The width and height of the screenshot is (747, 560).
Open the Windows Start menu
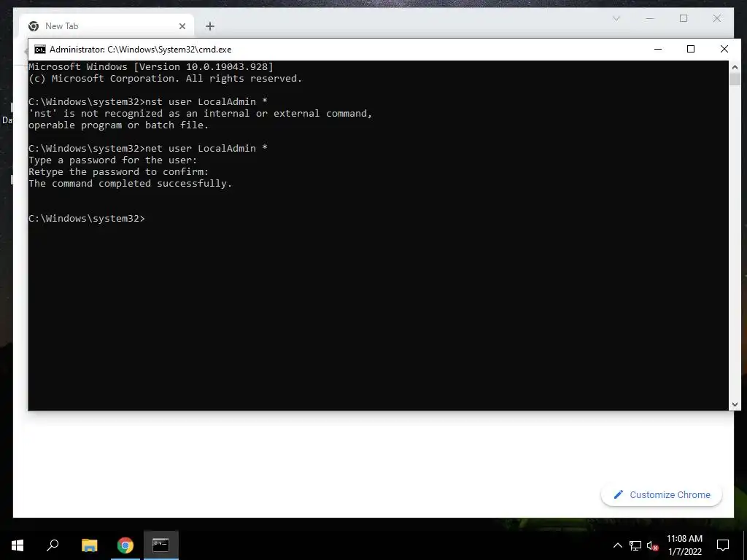tap(18, 545)
